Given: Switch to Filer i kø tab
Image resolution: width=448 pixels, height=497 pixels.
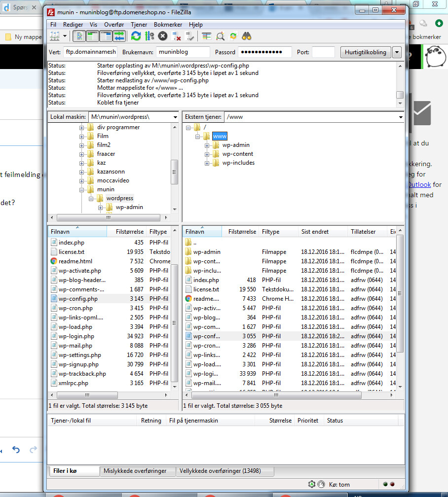Looking at the screenshot, I should pyautogui.click(x=74, y=471).
